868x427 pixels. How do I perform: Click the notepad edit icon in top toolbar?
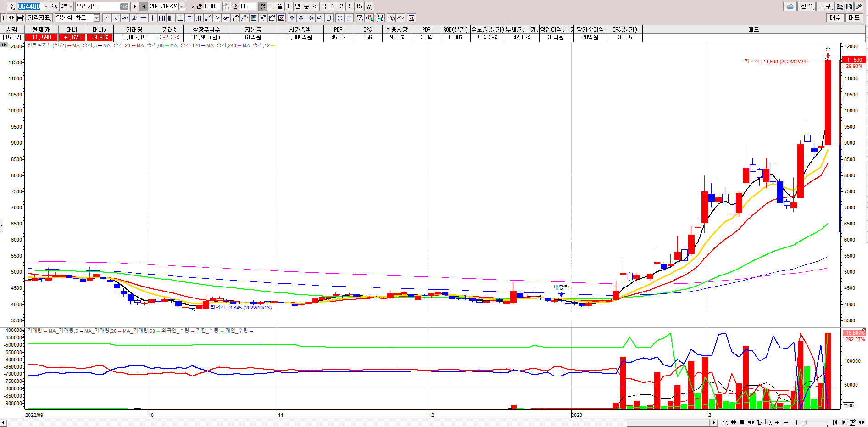coord(21,18)
